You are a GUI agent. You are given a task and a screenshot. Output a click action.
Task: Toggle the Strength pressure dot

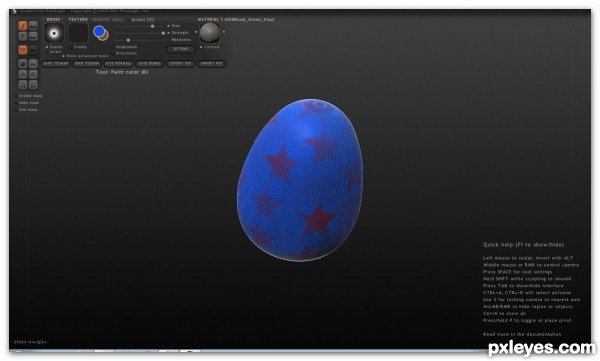pyautogui.click(x=168, y=33)
